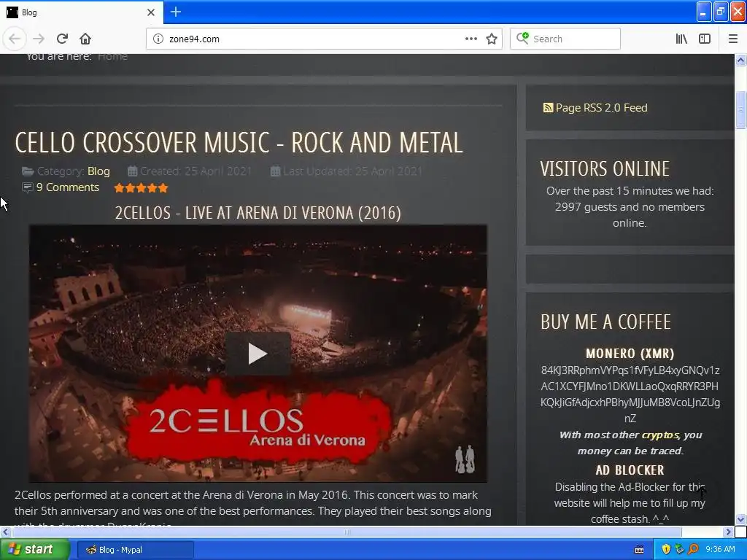The width and height of the screenshot is (747, 560).
Task: Open the Cello Crossover Music article title
Action: click(x=239, y=142)
